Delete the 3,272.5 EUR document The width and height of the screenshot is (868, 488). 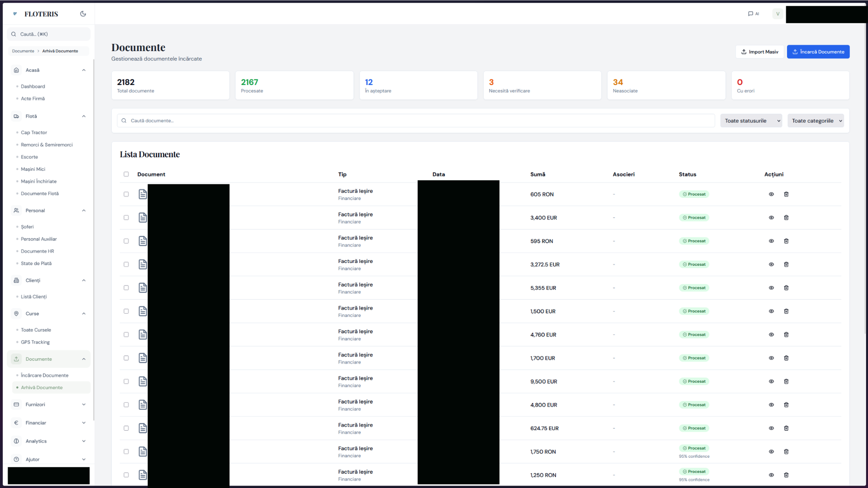tap(786, 265)
